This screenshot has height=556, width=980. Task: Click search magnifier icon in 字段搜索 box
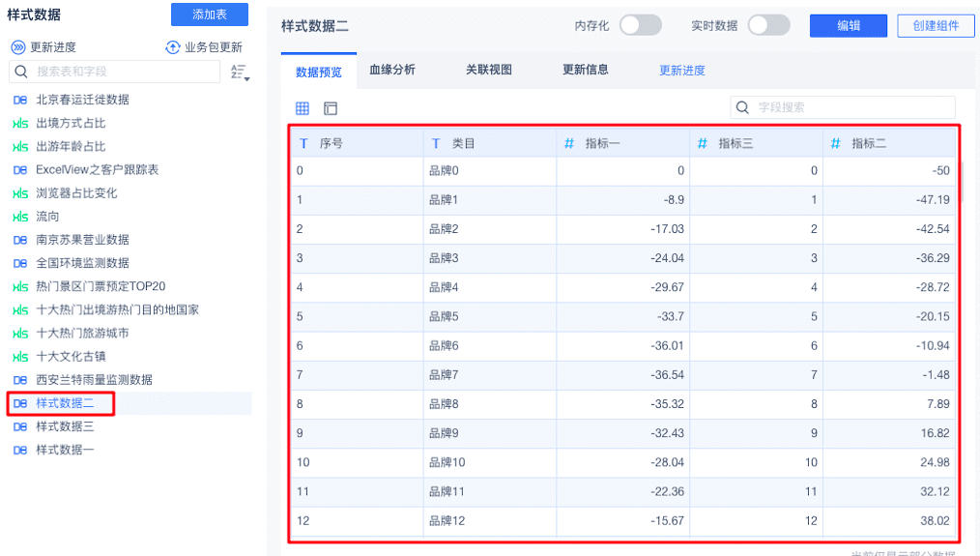pos(743,107)
